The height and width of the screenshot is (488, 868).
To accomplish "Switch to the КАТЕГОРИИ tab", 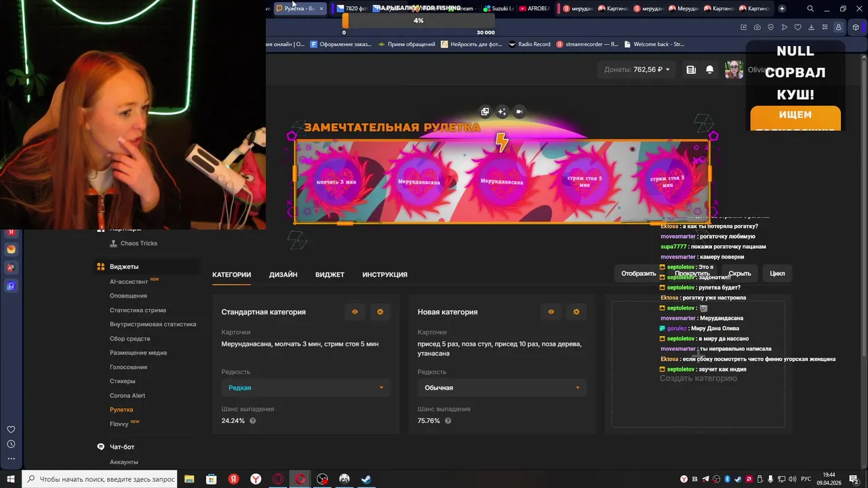I will point(231,274).
